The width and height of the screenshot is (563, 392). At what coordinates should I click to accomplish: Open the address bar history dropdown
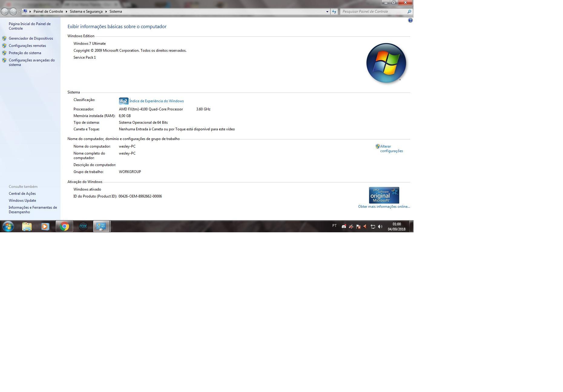click(x=327, y=11)
